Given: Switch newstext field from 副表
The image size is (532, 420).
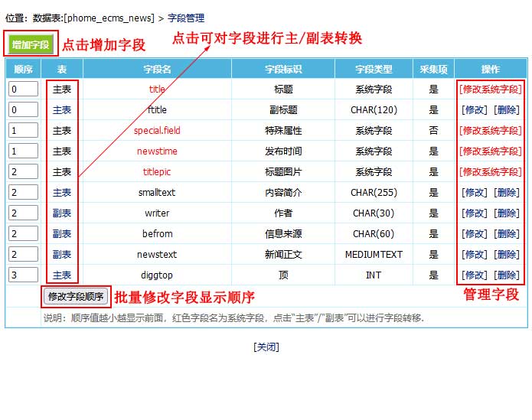Looking at the screenshot, I should pyautogui.click(x=62, y=255).
